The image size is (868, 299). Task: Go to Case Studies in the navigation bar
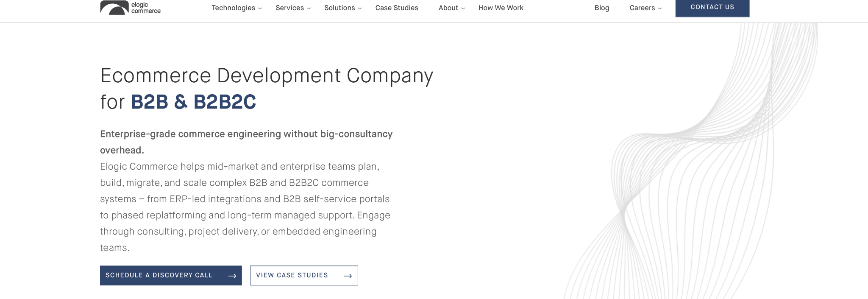point(397,8)
